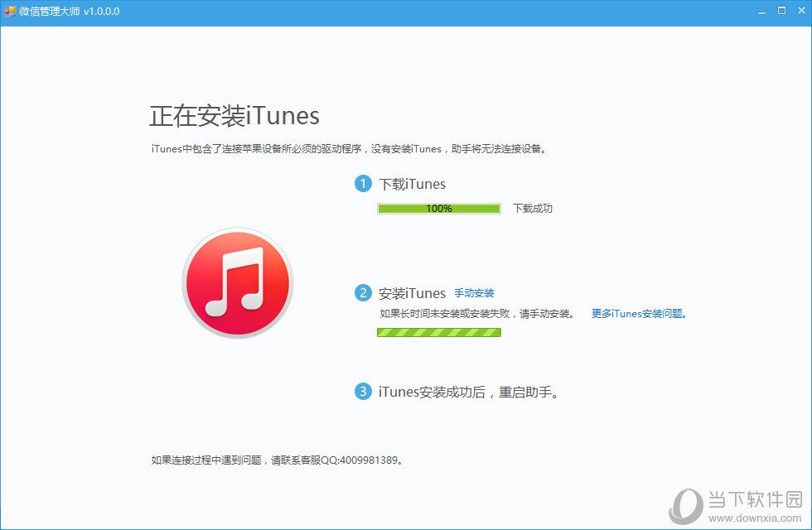Click the 100% download progress bar

point(439,209)
